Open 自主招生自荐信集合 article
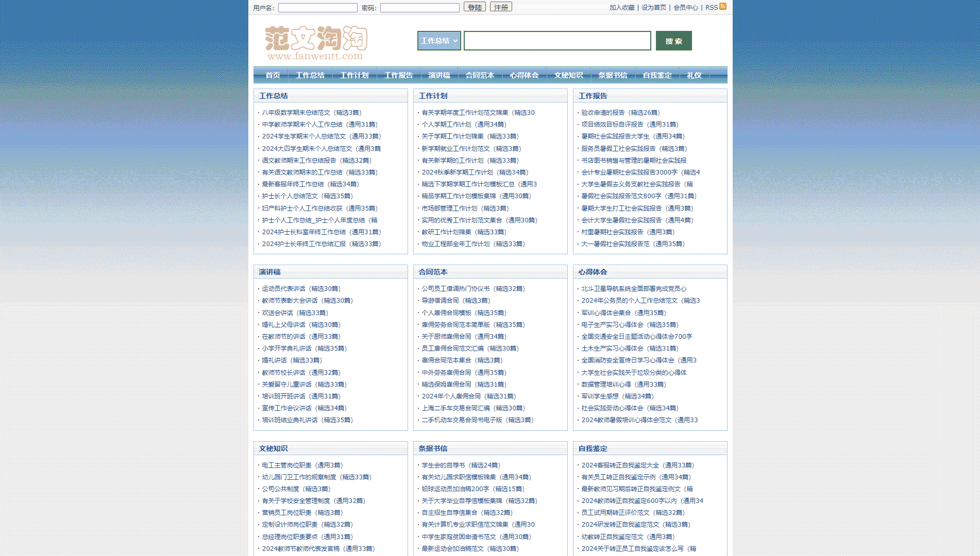The image size is (980, 556). (x=467, y=513)
